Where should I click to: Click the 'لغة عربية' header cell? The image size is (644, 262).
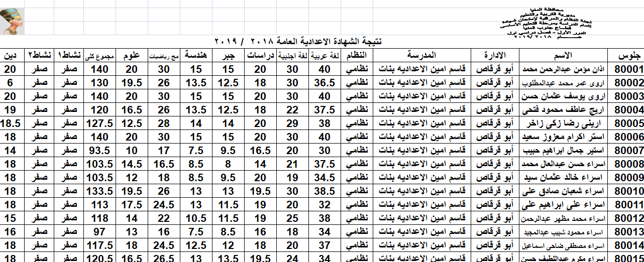[325, 55]
